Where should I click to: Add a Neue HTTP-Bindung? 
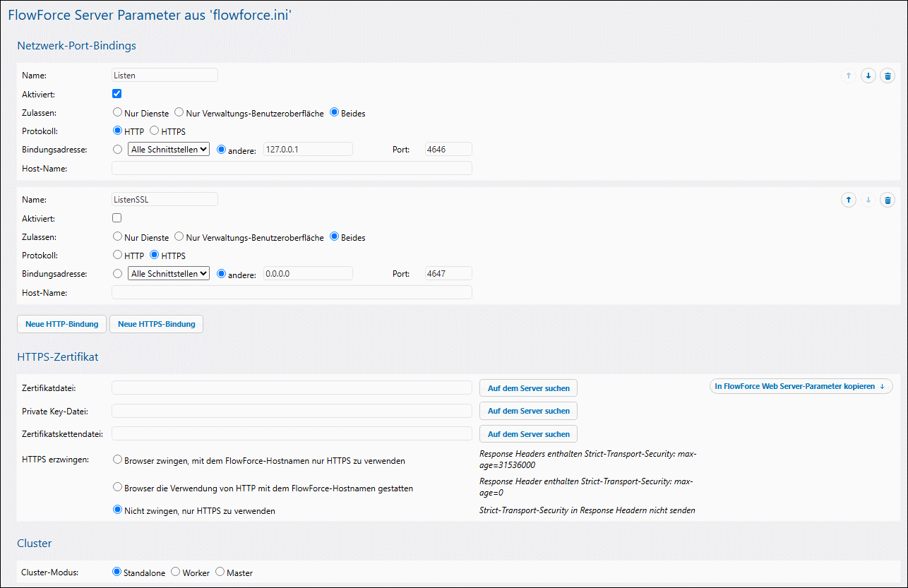(62, 324)
